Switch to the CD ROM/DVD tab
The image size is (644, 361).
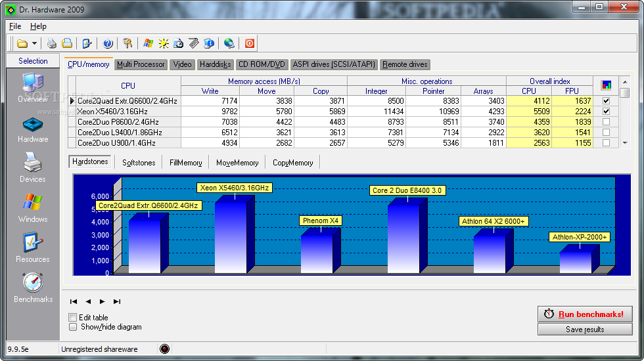click(x=262, y=64)
